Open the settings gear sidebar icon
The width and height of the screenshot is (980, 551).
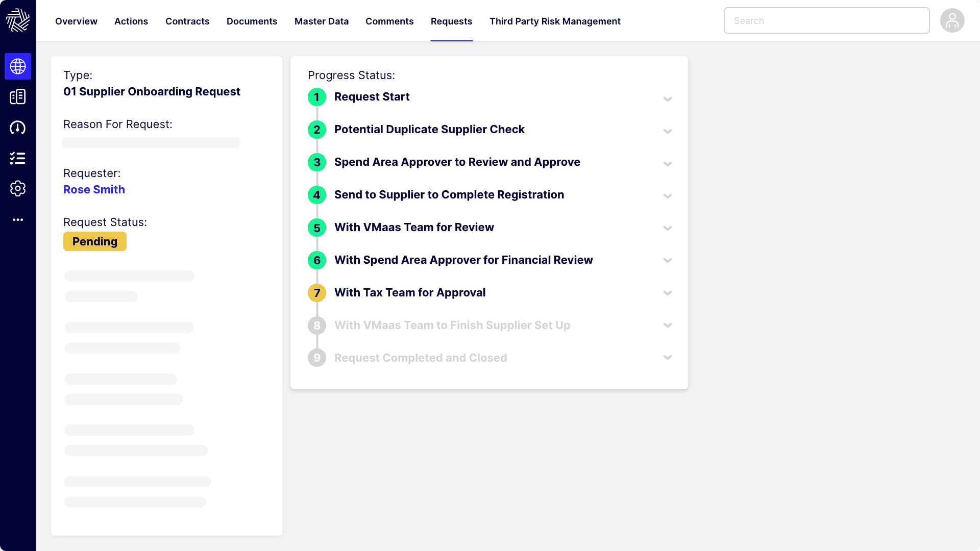[18, 189]
